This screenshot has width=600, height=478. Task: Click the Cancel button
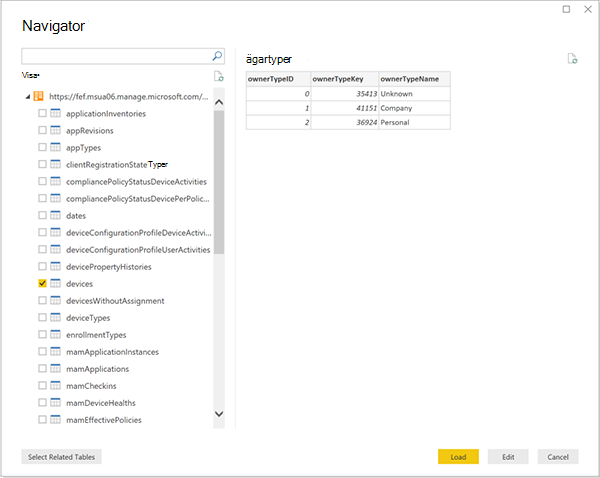click(558, 457)
